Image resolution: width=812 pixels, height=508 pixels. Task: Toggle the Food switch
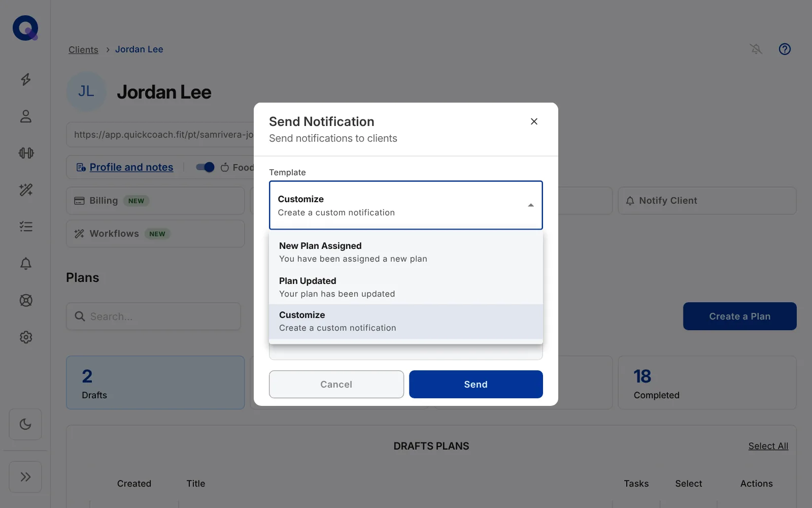[205, 167]
